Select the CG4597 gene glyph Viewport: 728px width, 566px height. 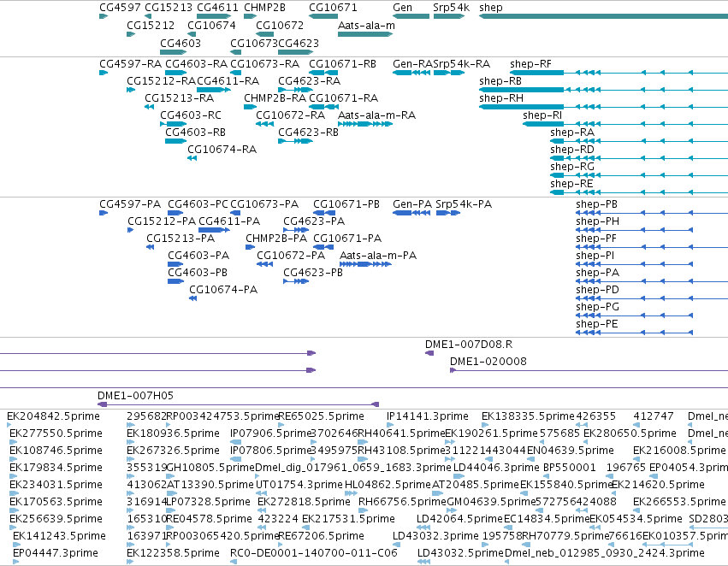click(x=104, y=16)
